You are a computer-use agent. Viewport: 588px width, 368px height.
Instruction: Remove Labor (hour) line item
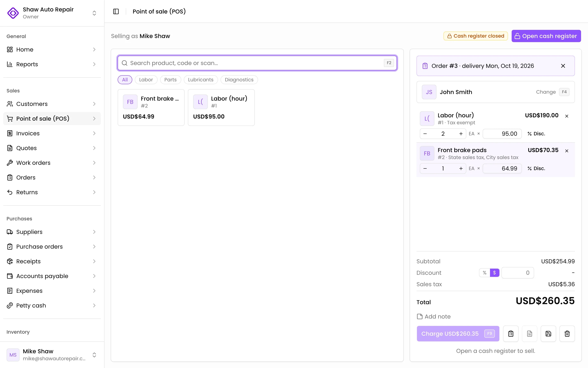567,116
